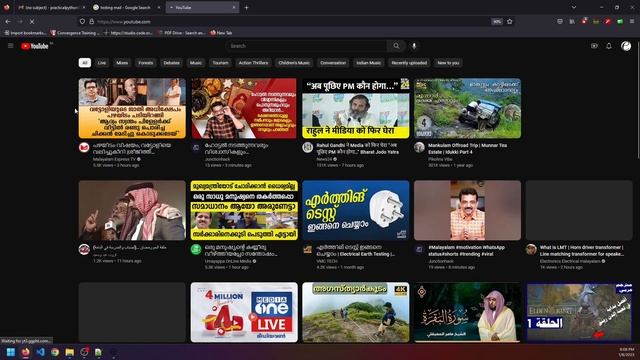640x360 pixels.
Task: Open a new browser tab
Action: click(x=247, y=7)
